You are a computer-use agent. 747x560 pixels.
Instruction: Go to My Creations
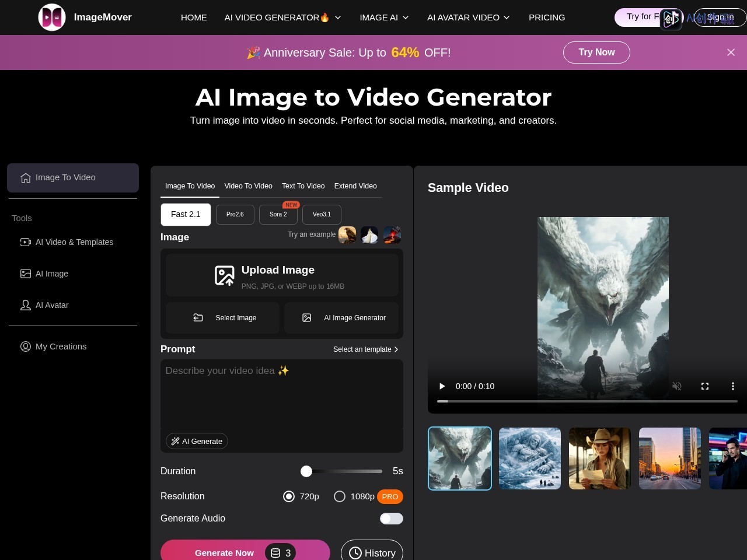coord(54,346)
